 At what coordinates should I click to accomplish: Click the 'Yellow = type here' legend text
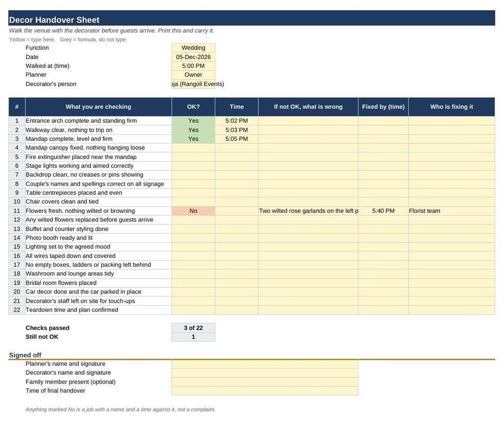click(x=32, y=40)
